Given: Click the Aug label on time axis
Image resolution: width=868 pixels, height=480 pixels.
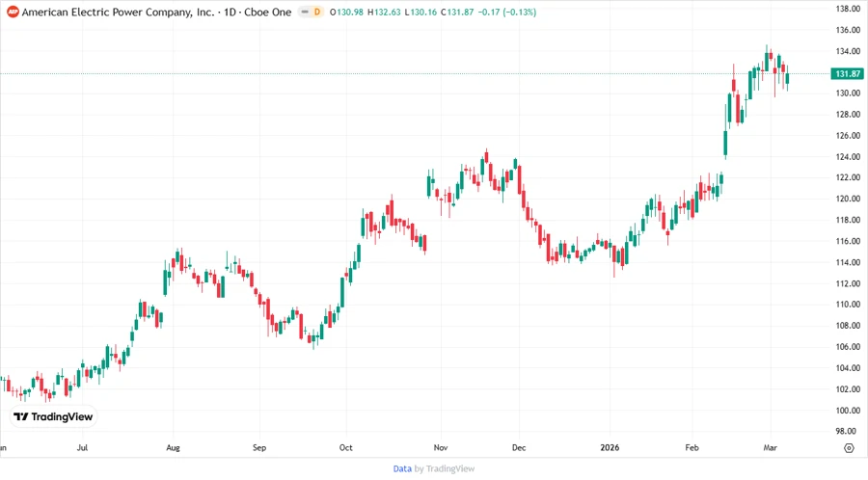Looking at the screenshot, I should pos(174,447).
